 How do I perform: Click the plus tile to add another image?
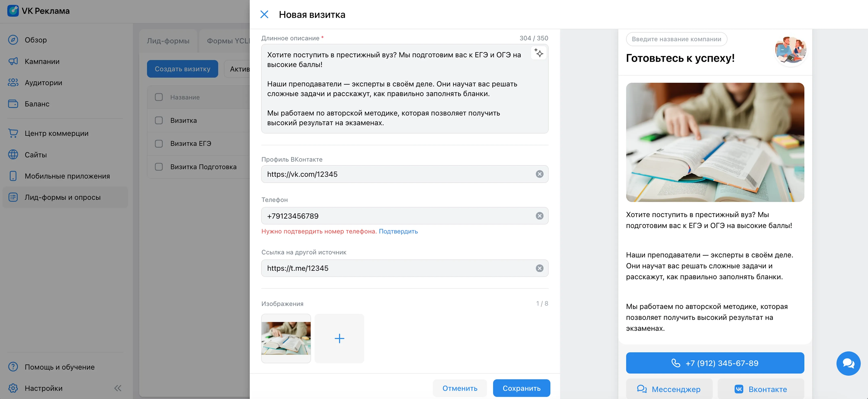339,338
